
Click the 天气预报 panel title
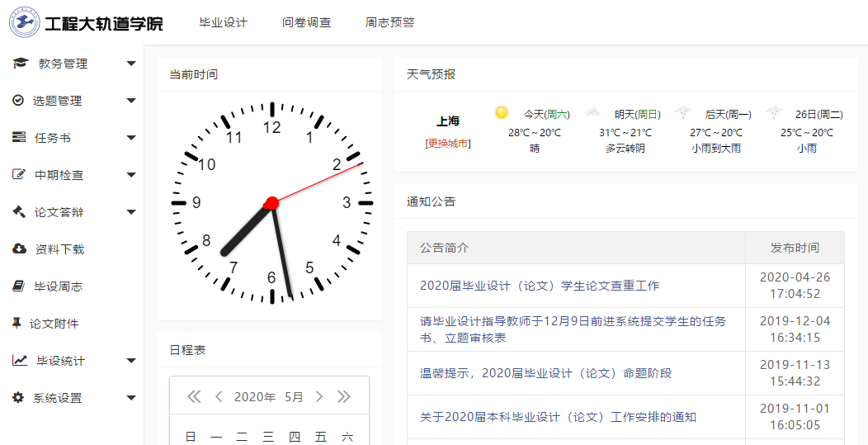click(431, 74)
